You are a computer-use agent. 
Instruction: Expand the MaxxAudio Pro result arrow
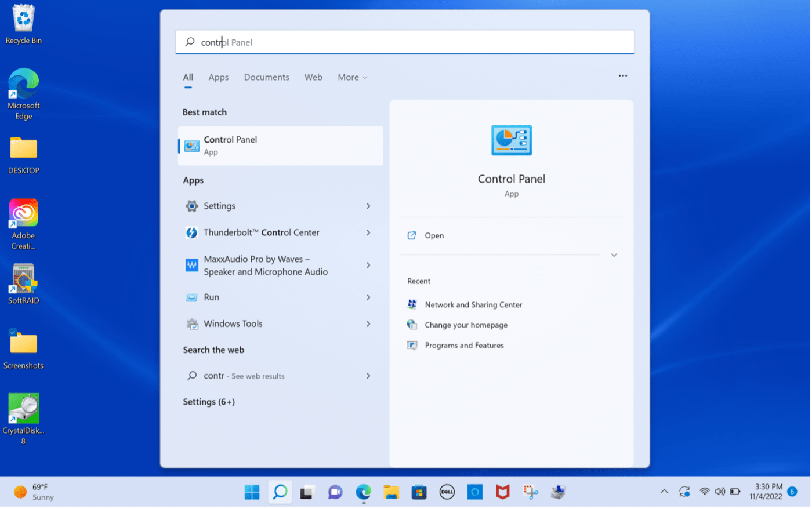click(369, 266)
